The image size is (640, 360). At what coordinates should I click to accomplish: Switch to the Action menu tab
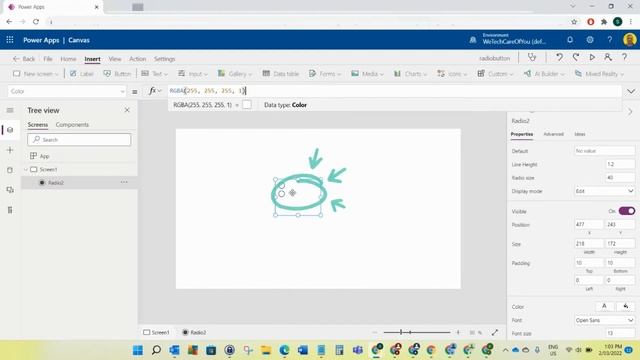(138, 59)
